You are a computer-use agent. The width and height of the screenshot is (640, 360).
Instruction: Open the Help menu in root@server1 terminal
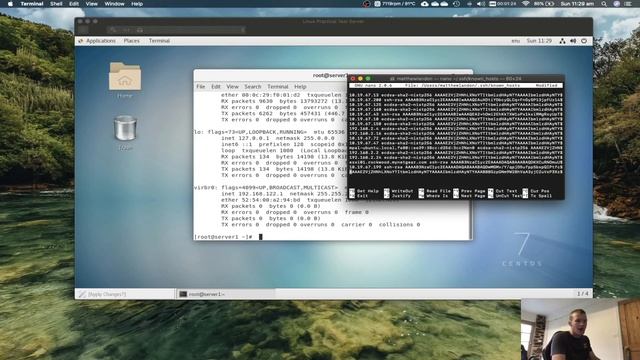coord(300,87)
